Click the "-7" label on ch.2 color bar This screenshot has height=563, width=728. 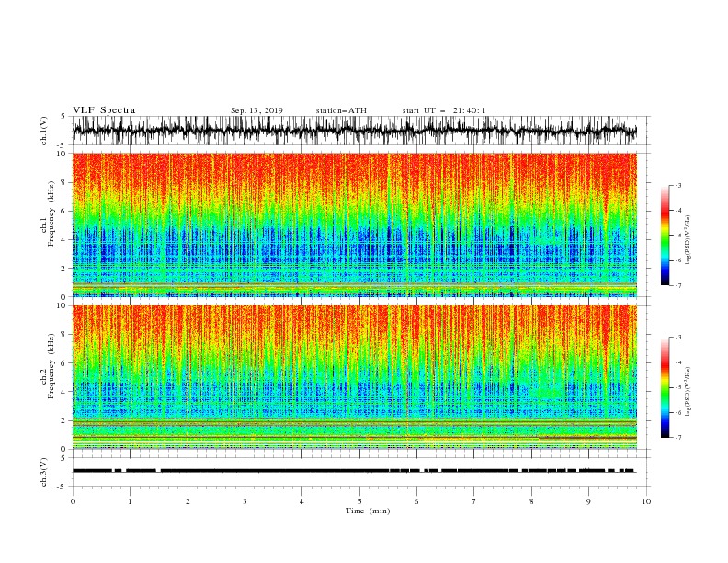677,438
